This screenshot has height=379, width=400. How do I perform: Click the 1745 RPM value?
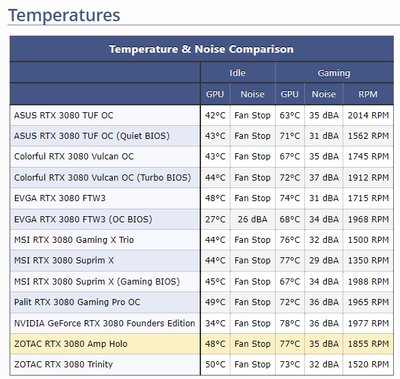[368, 157]
